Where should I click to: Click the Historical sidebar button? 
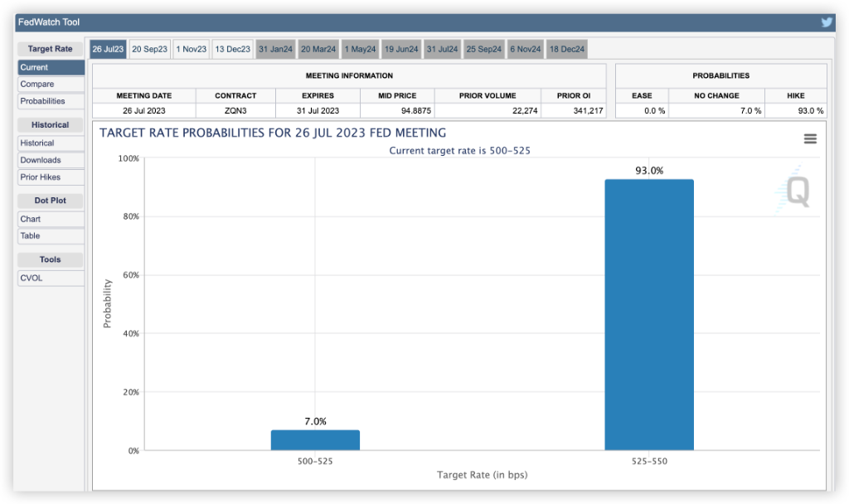click(51, 143)
